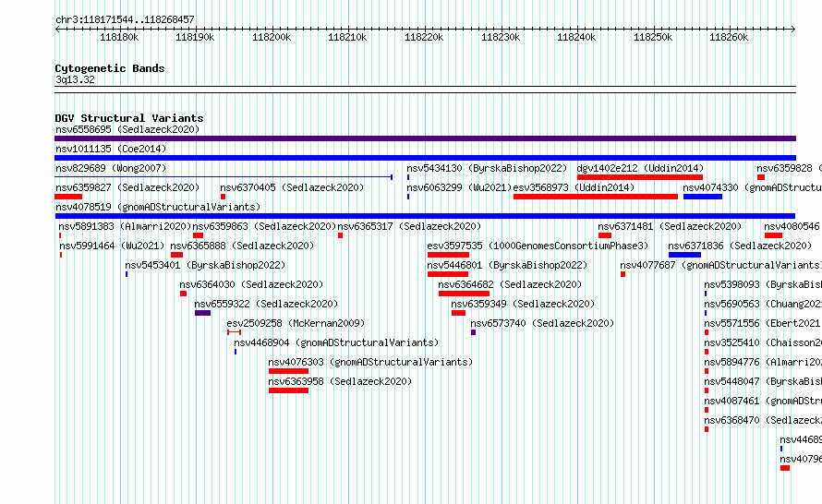Select the blue nsv1011135 variant bar

tap(425, 158)
